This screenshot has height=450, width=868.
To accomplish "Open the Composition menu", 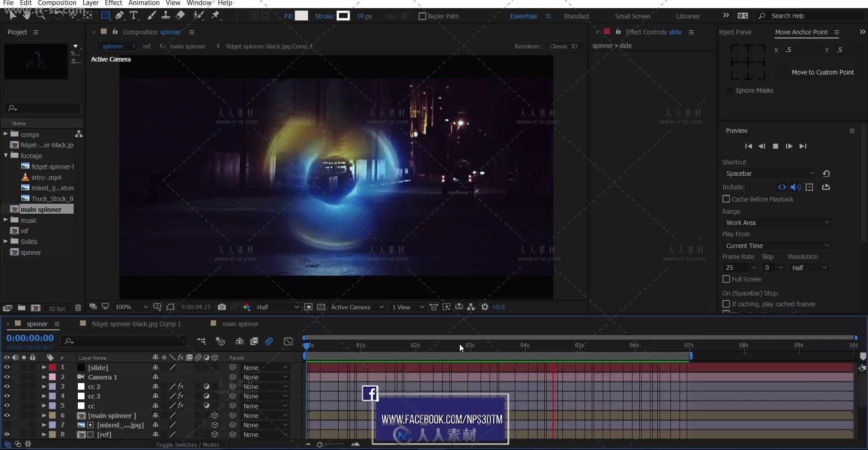I will point(57,3).
